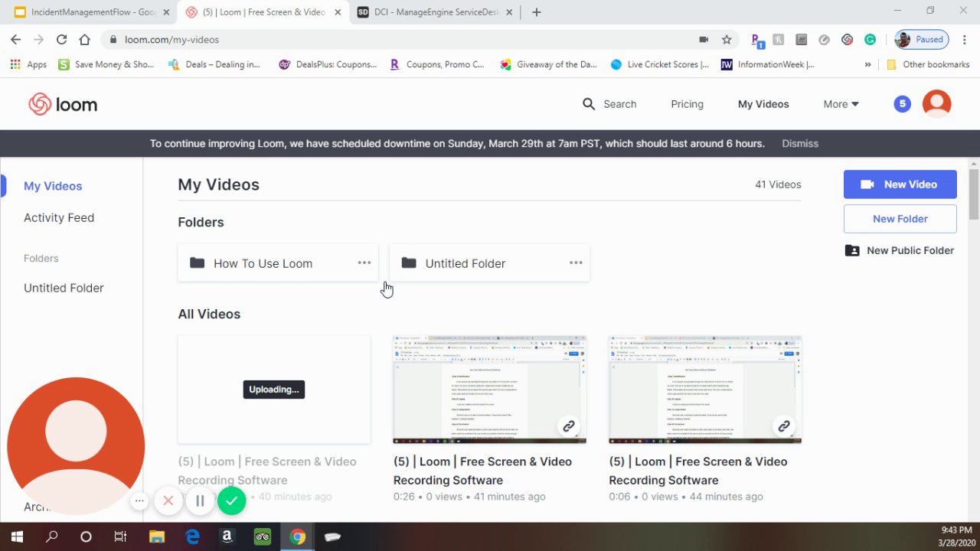Open My Videos in top navigation
The width and height of the screenshot is (980, 551).
763,104
